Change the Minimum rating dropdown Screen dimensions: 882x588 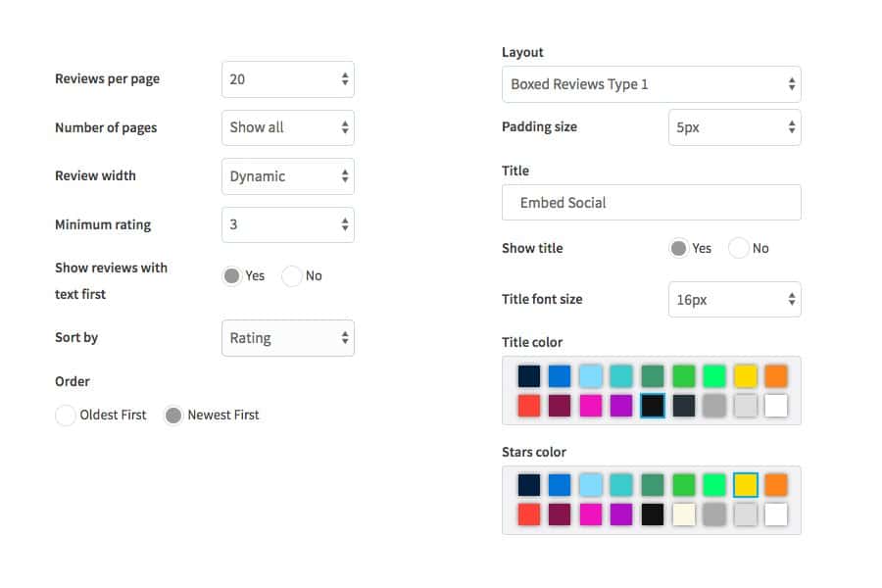[287, 224]
